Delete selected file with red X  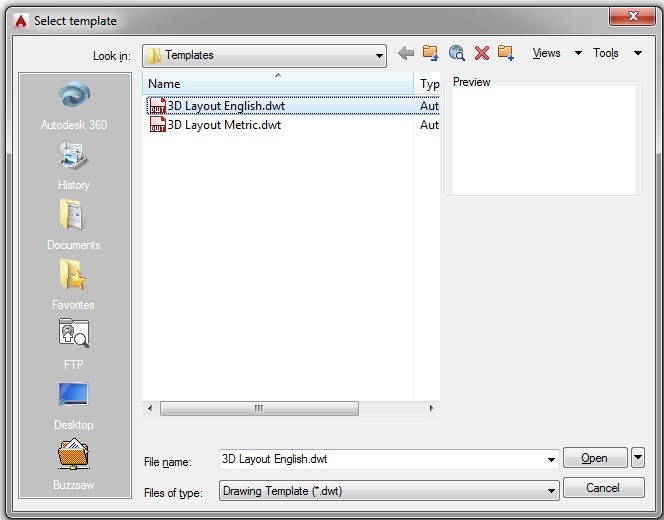tap(481, 53)
